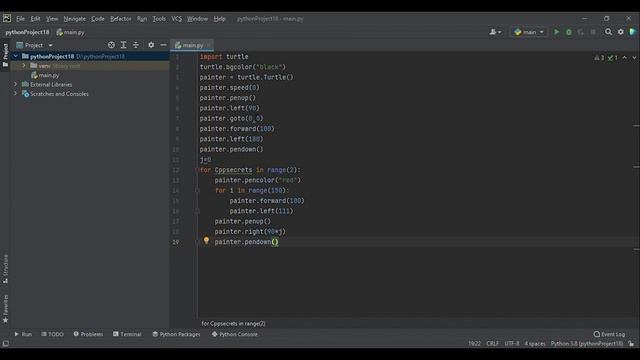
Task: Click the 19:22 line column indicator
Action: click(x=474, y=343)
